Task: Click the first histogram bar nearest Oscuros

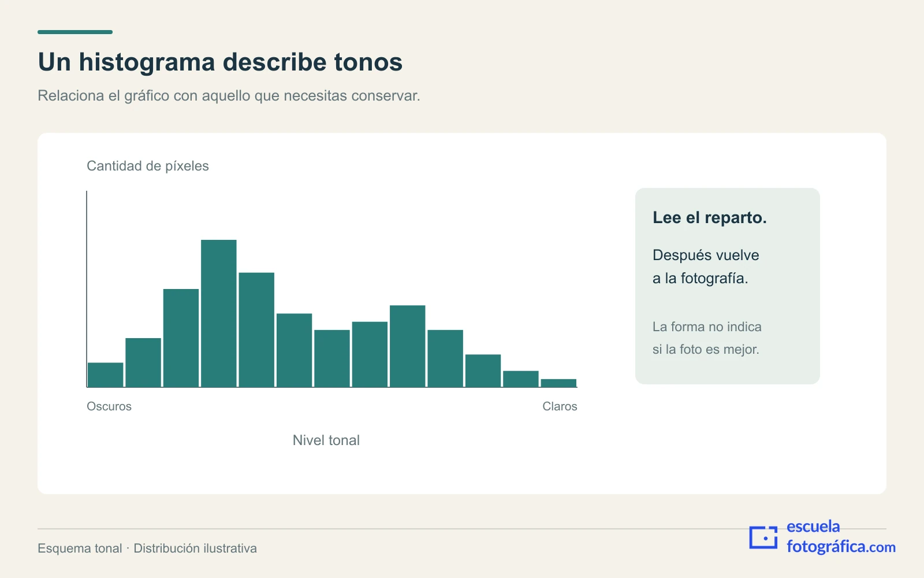Action: pos(105,375)
